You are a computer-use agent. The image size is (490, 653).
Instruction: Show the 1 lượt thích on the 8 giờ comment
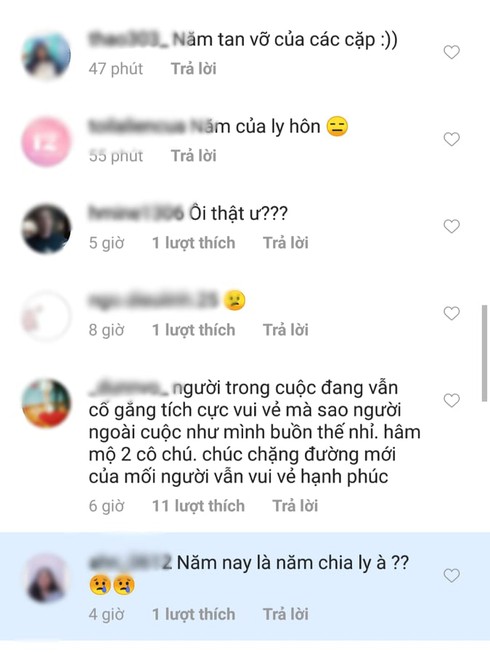tap(194, 330)
